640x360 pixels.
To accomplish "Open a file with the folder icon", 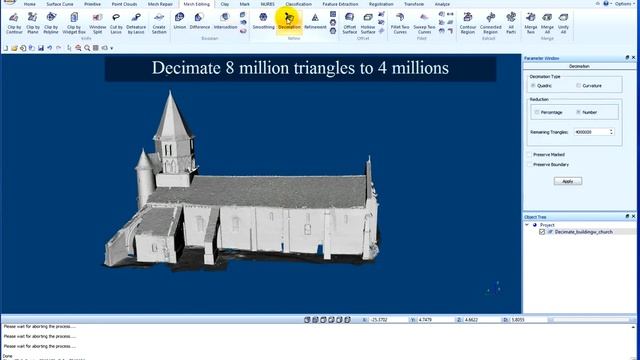I will [14, 48].
